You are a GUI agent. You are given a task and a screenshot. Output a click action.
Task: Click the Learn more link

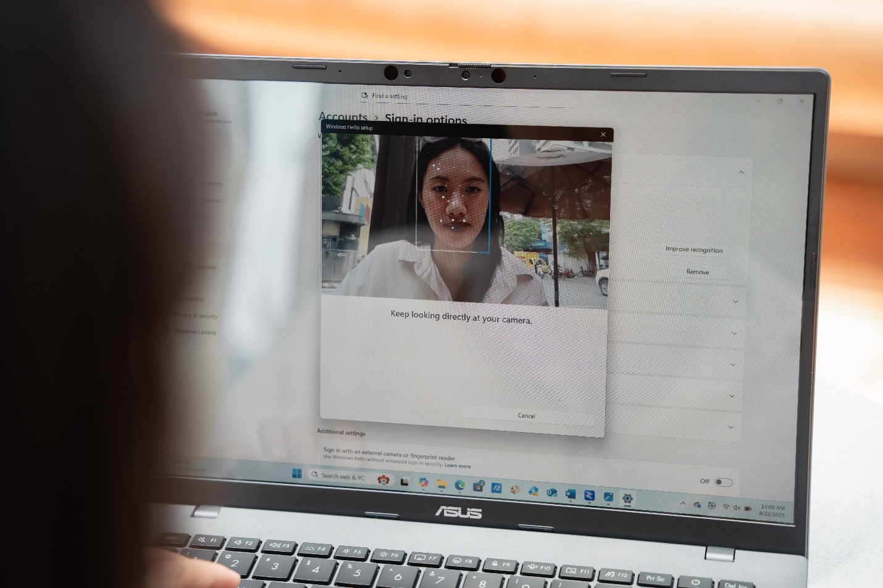(458, 466)
